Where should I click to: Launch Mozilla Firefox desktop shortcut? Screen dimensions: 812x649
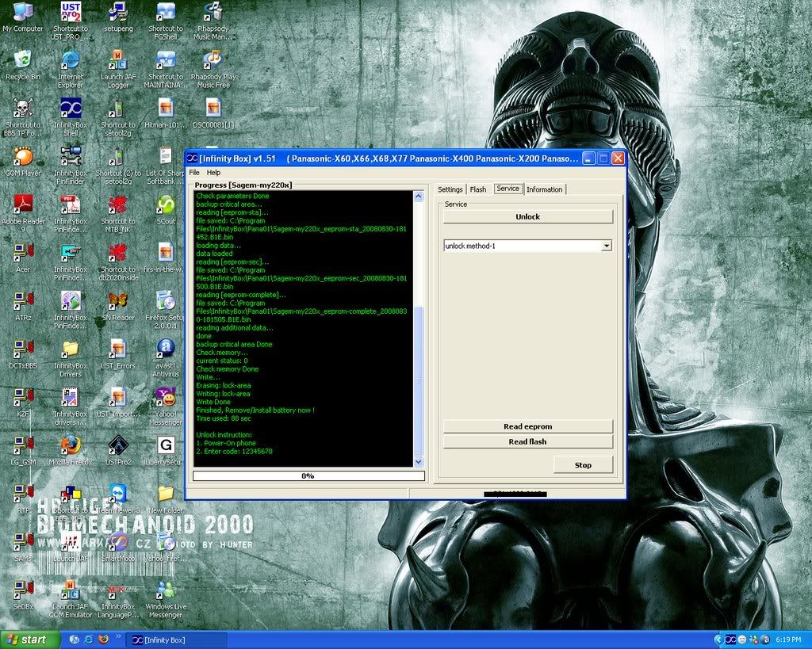point(70,445)
